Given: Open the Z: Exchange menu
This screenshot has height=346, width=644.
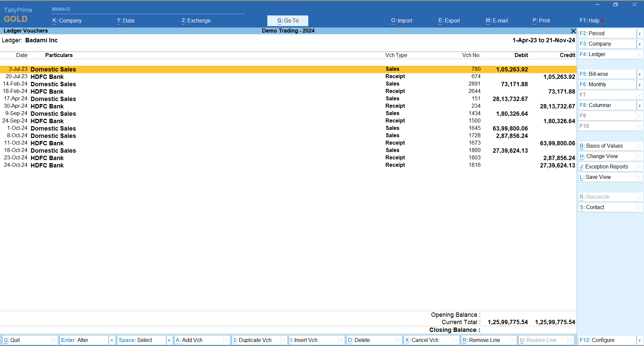Looking at the screenshot, I should (196, 20).
